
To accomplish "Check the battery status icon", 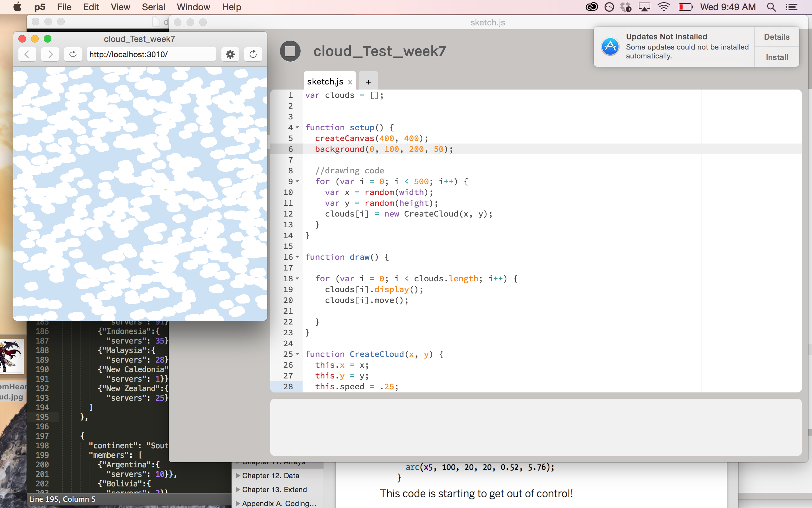I will [685, 7].
